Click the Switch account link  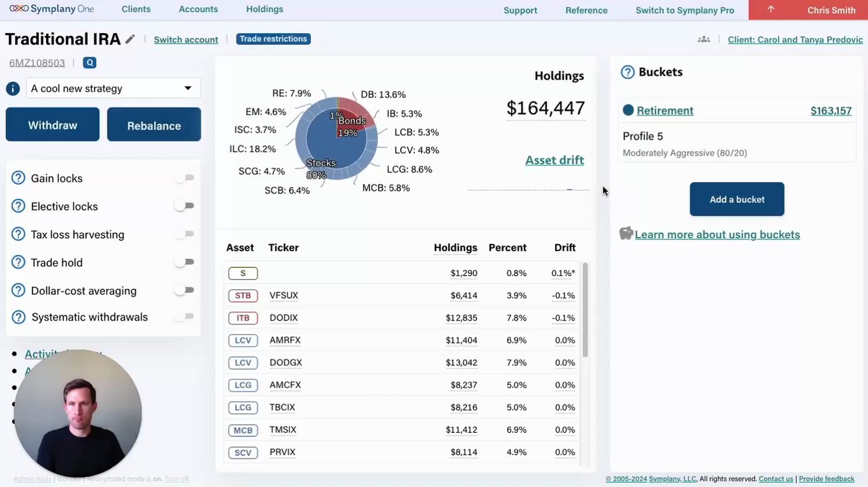[186, 40]
